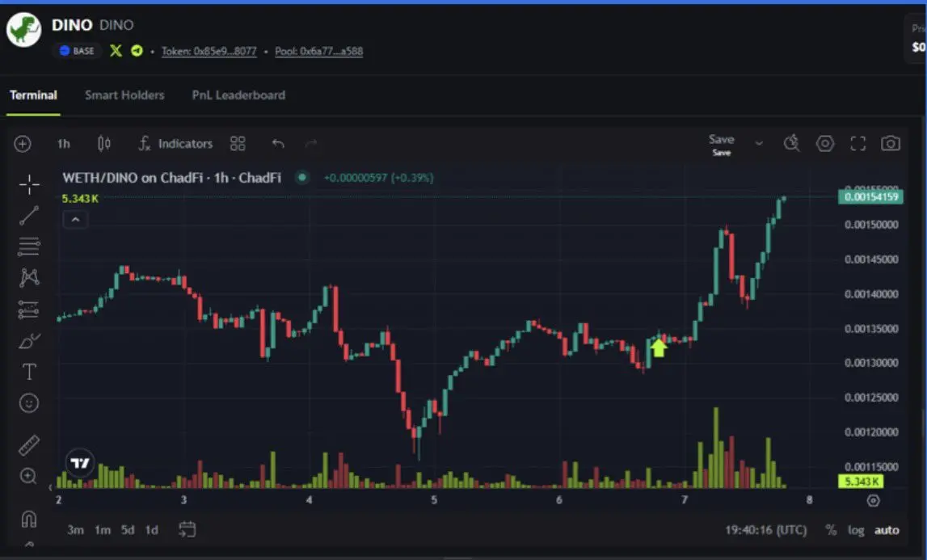Click the 0.00120000 price axis label
Image resolution: width=927 pixels, height=560 pixels.
pos(871,432)
